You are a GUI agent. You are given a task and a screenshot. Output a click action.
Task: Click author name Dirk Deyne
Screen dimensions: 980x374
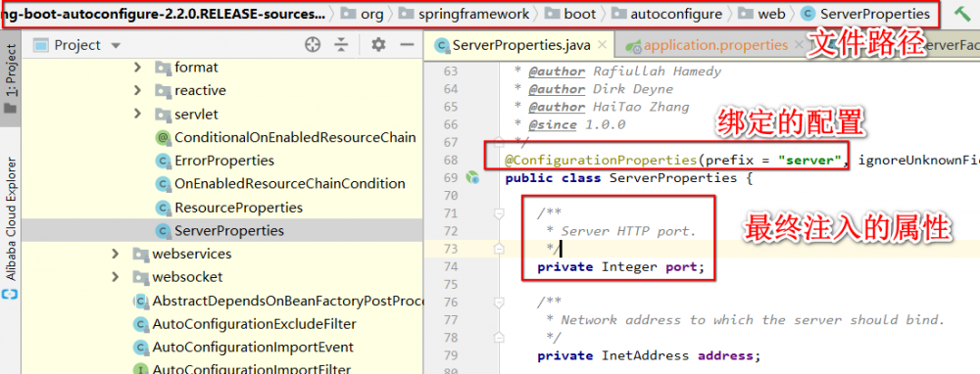coord(633,89)
